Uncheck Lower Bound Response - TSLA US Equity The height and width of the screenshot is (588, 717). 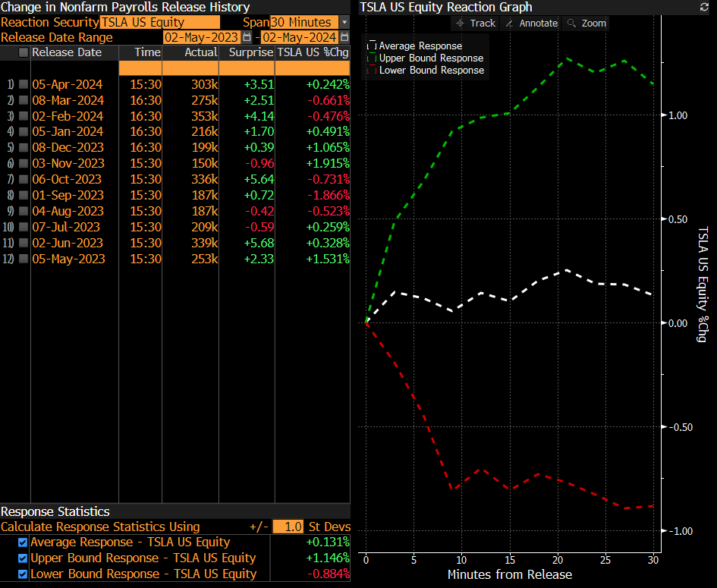[23, 574]
